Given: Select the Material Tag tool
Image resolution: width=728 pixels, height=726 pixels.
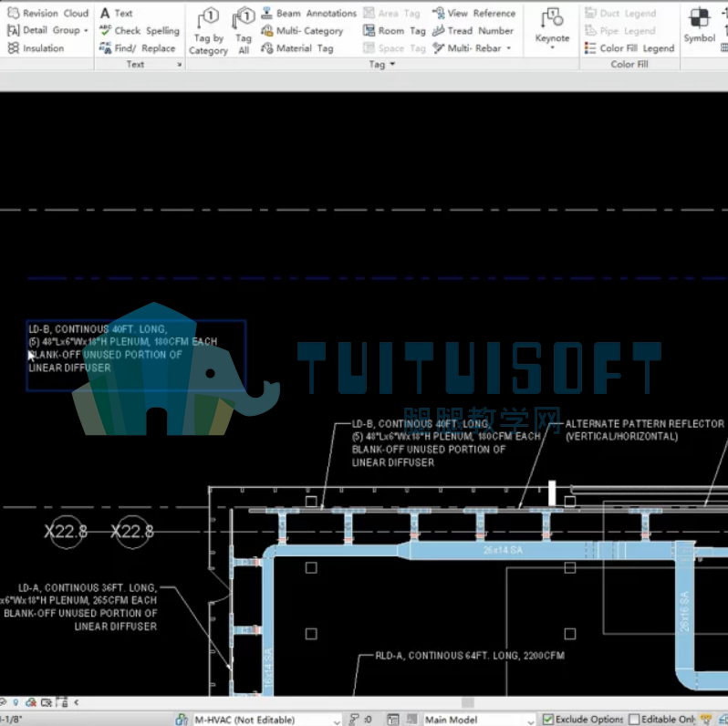Looking at the screenshot, I should click(297, 48).
